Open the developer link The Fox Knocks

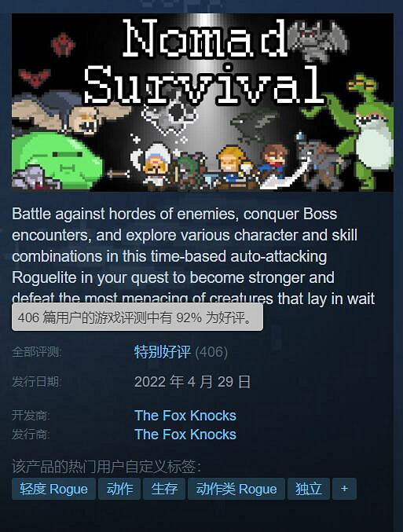[x=185, y=416]
